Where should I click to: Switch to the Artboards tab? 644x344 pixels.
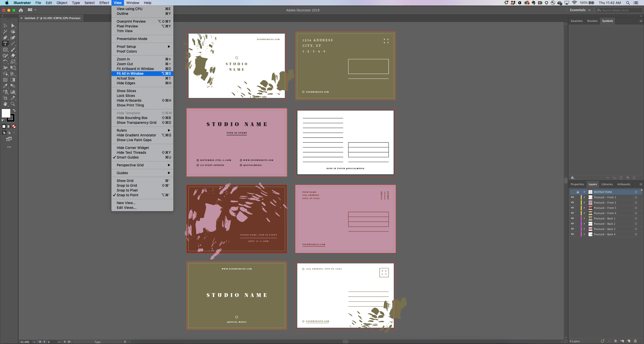623,184
